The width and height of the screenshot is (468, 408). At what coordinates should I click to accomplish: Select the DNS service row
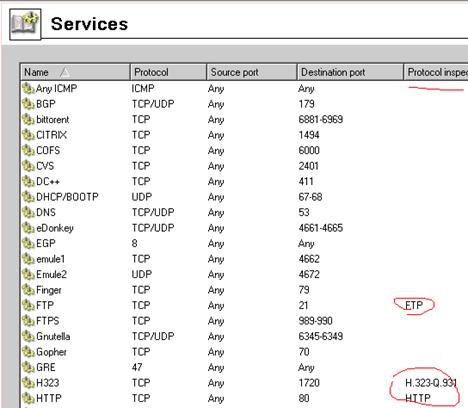pyautogui.click(x=244, y=212)
